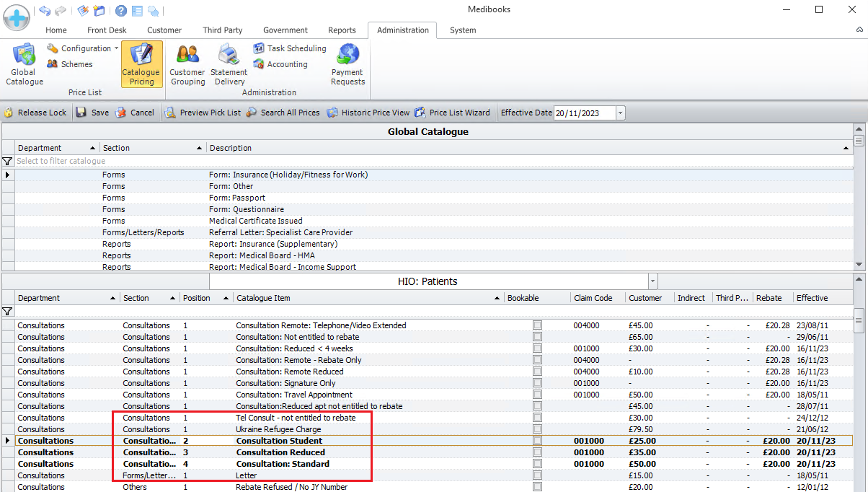Open Customer Grouping
868x492 pixels.
coord(187,64)
